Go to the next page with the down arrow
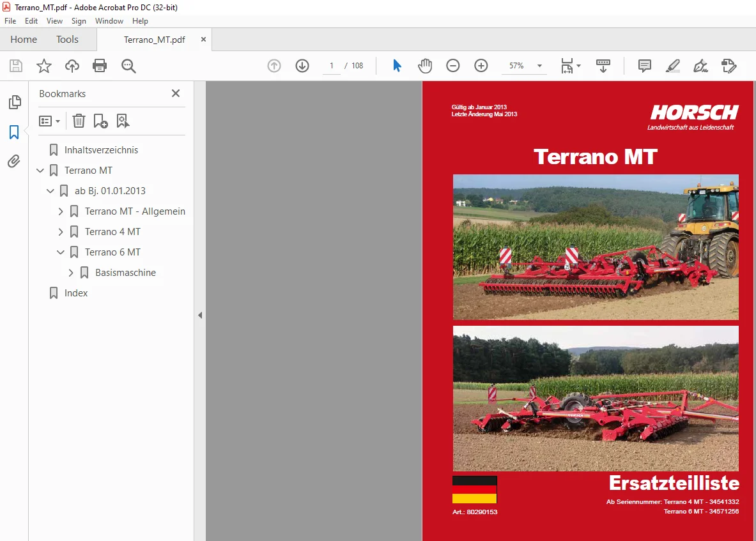Screen dimensions: 756x541 302,66
